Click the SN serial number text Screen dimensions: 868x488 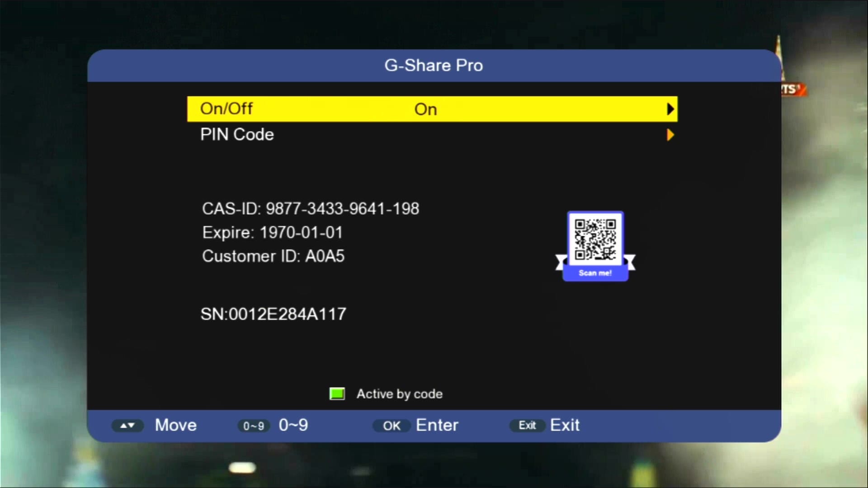tap(273, 314)
